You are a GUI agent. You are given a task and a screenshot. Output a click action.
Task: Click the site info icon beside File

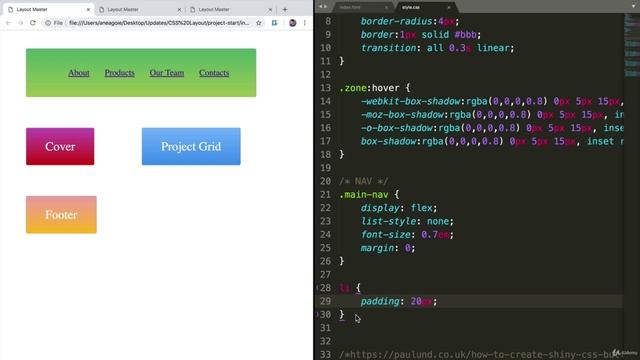coord(48,23)
